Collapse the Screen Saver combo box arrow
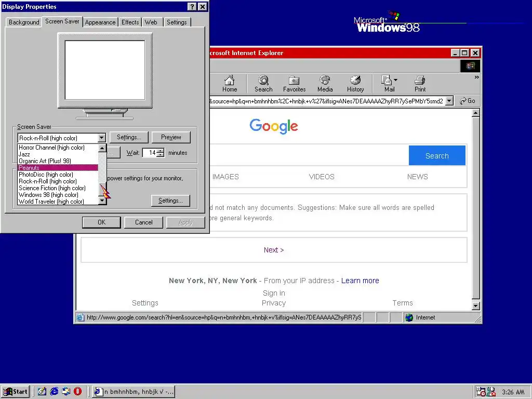The width and height of the screenshot is (532, 399). (101, 138)
